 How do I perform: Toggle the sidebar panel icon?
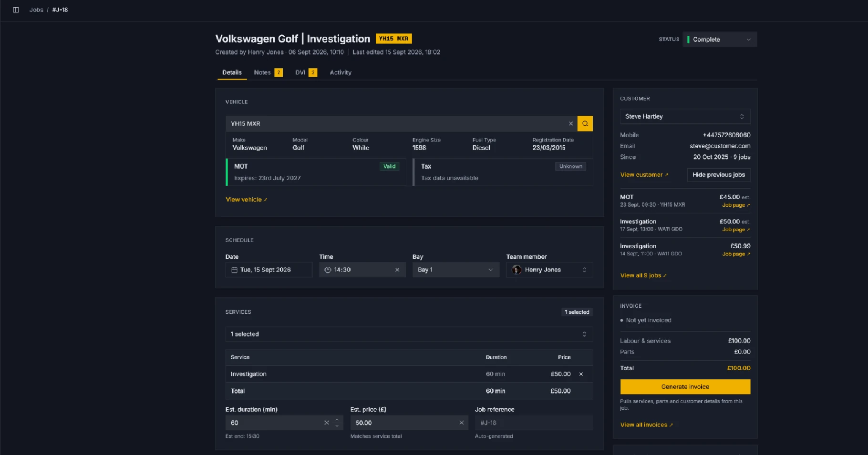click(16, 10)
